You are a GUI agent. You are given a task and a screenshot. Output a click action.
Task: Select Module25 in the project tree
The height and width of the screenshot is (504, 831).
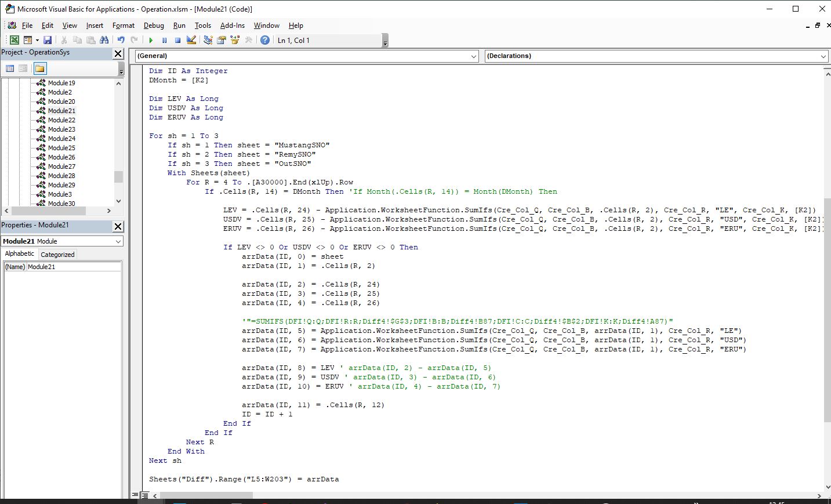tap(61, 148)
